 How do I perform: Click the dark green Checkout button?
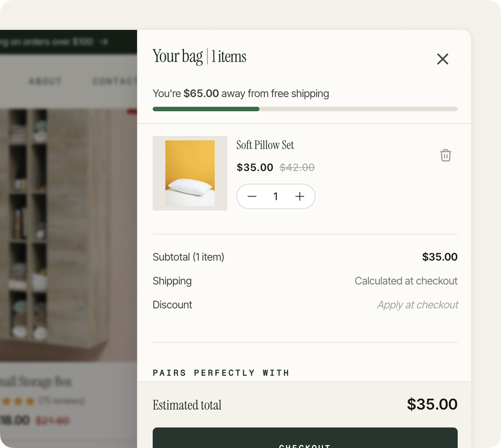pyautogui.click(x=305, y=438)
